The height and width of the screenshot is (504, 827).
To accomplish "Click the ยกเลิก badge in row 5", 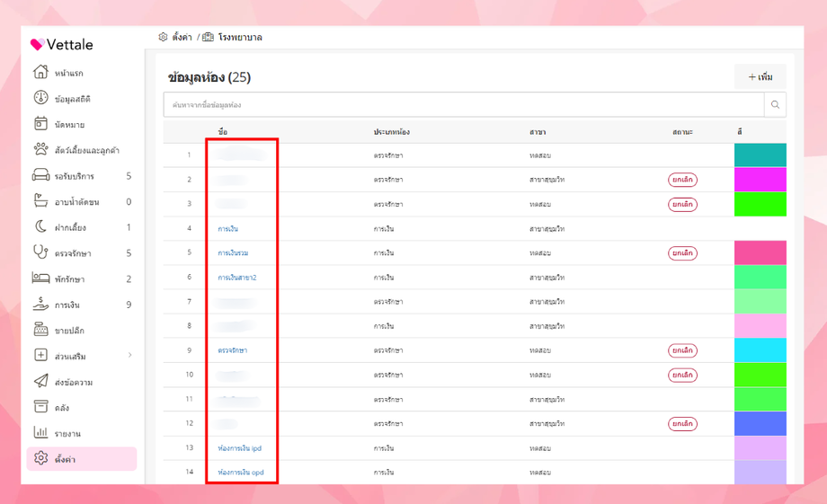I will tap(682, 253).
